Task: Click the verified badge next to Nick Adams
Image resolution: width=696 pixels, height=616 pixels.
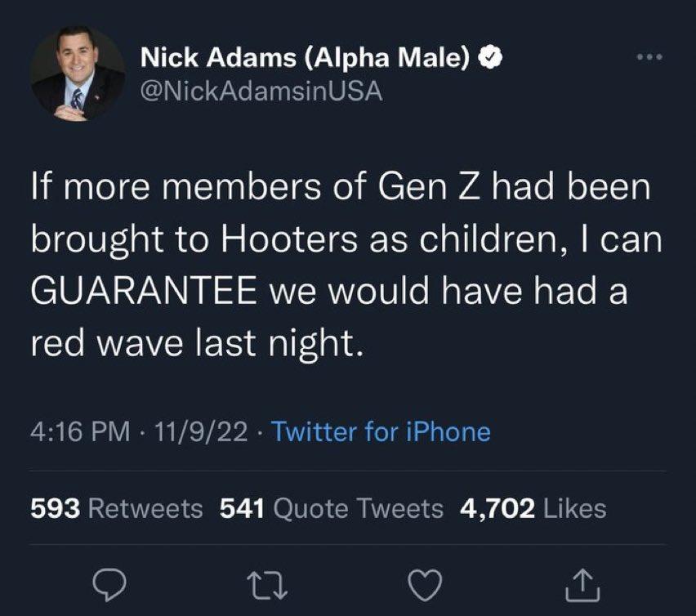Action: pos(489,57)
